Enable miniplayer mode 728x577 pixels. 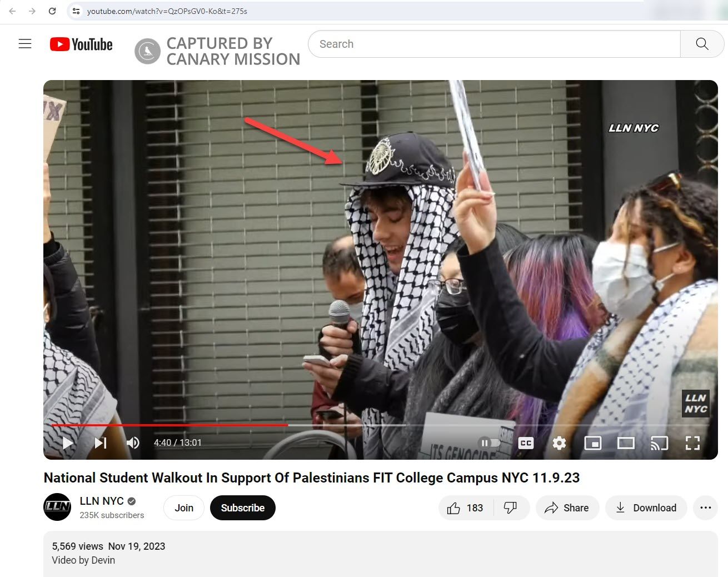coord(592,443)
